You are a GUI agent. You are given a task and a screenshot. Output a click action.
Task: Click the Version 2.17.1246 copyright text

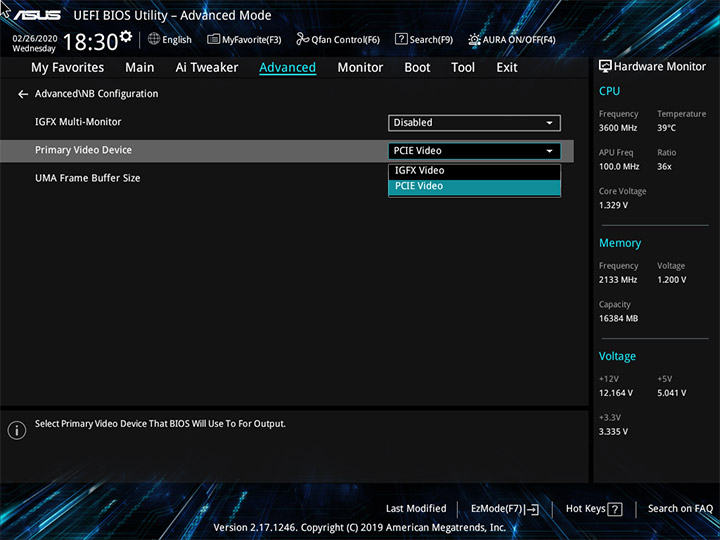(360, 528)
